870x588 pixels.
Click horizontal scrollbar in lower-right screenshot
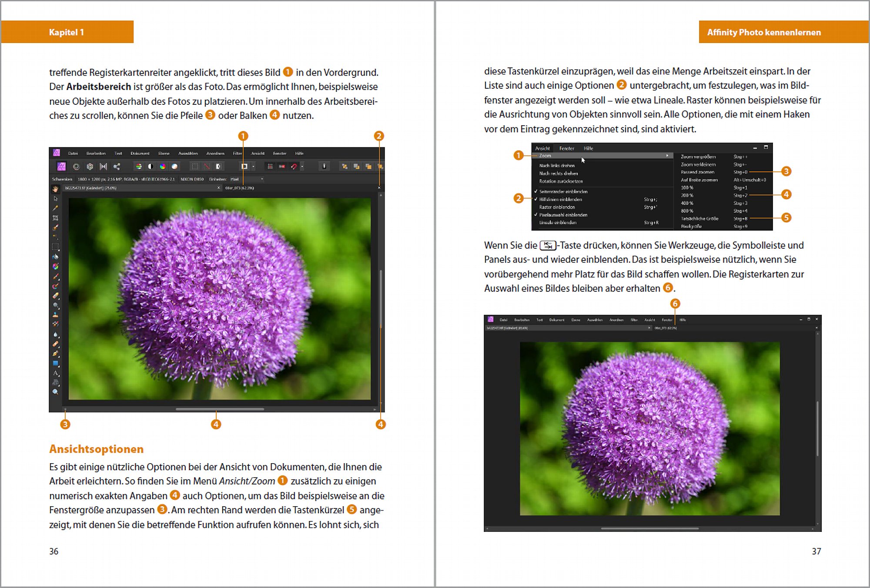(649, 529)
